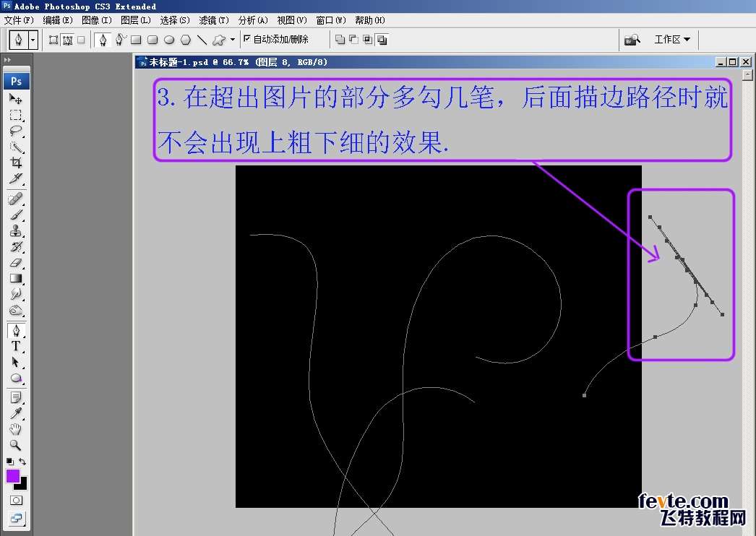Launch Adobe Bridge from options bar
The width and height of the screenshot is (756, 536).
pyautogui.click(x=632, y=40)
